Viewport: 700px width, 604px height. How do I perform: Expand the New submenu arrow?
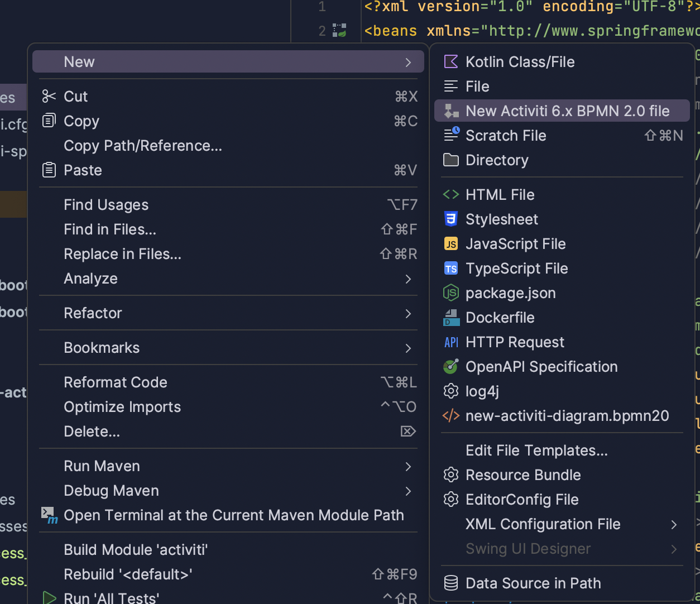pos(409,62)
